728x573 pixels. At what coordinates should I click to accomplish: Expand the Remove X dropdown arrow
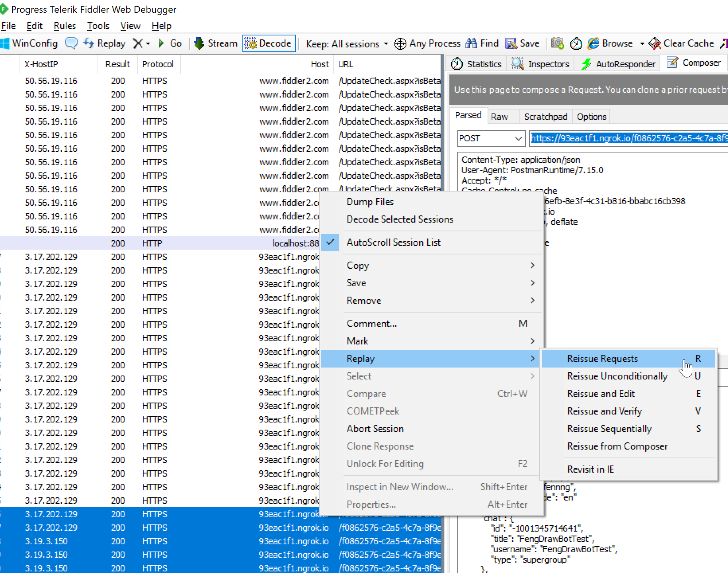click(148, 43)
